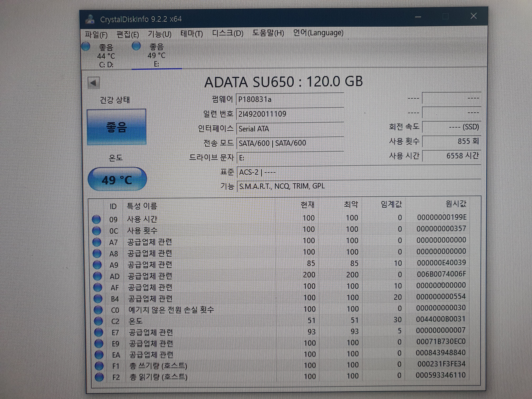Click the status dot of row E9
The image size is (532, 399).
(x=99, y=343)
